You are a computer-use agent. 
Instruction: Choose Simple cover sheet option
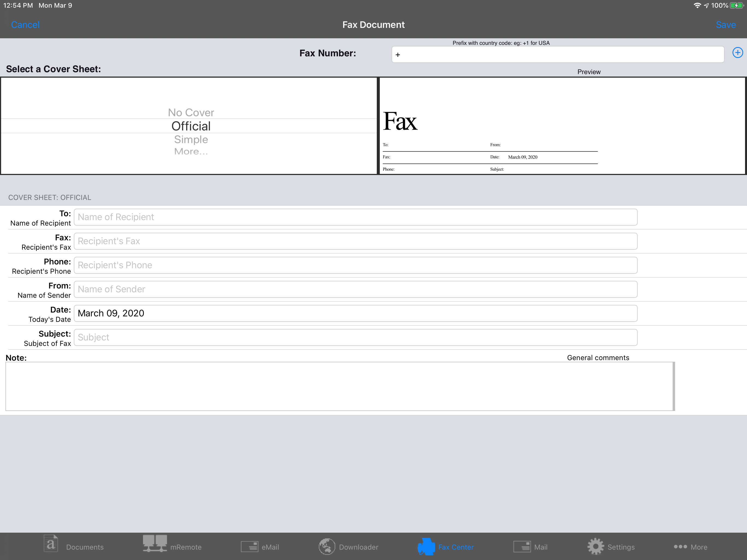click(x=191, y=139)
